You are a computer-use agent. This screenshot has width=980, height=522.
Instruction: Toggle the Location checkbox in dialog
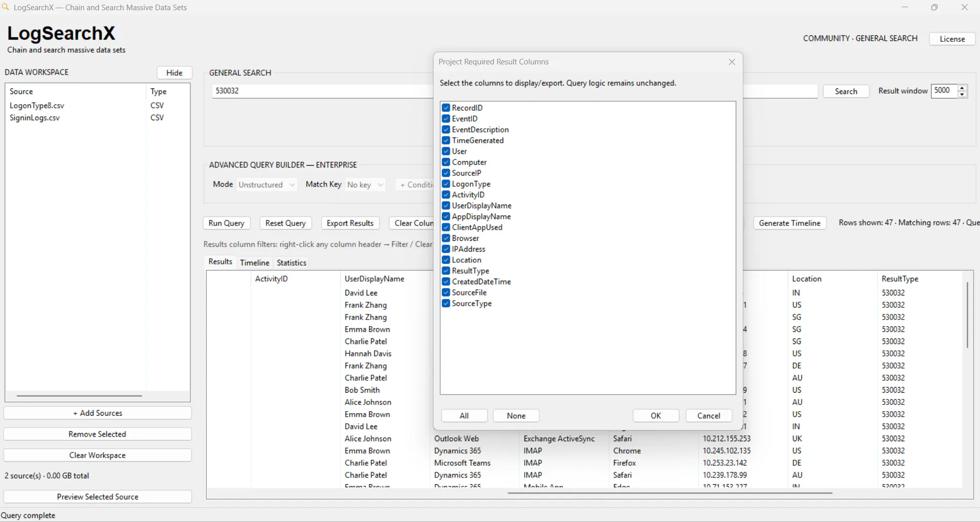click(x=446, y=260)
